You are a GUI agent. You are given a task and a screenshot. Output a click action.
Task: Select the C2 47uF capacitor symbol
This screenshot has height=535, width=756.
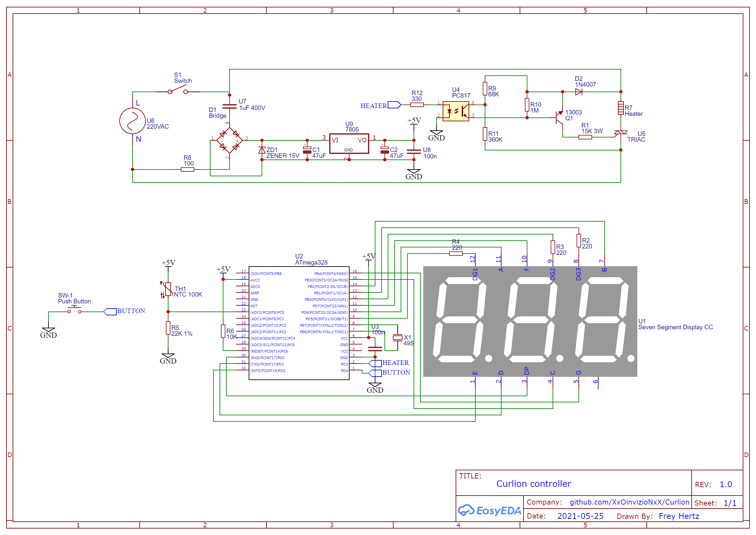click(384, 150)
